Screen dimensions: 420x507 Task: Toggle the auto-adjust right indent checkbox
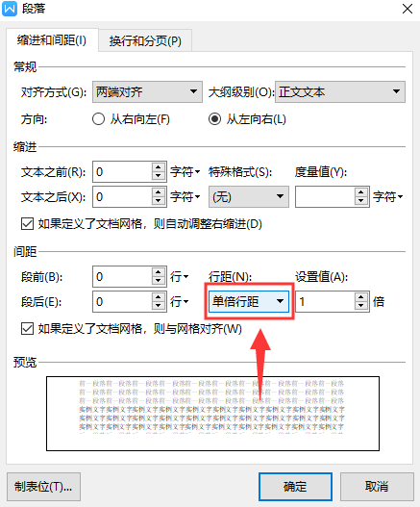pos(28,224)
